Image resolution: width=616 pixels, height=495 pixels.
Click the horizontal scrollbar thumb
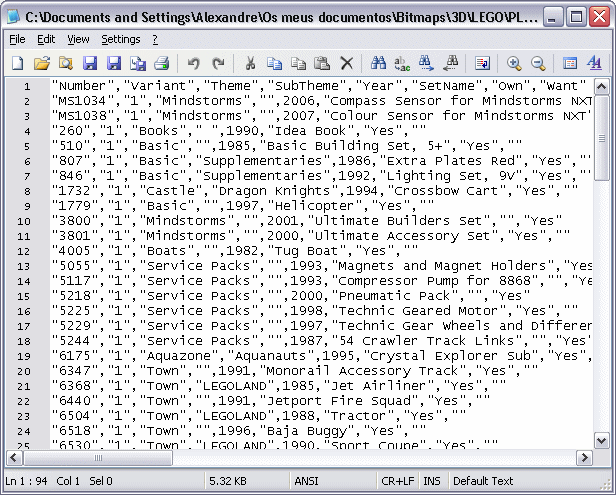pyautogui.click(x=98, y=458)
